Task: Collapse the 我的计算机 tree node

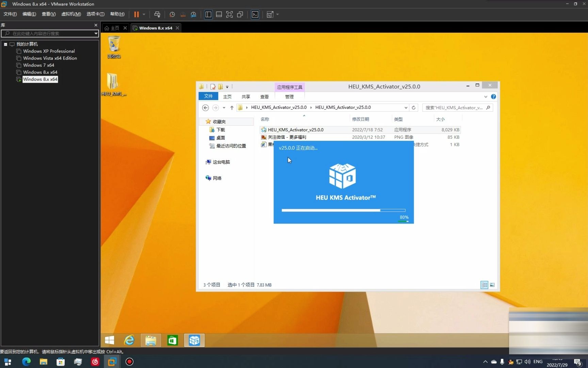Action: pos(5,44)
